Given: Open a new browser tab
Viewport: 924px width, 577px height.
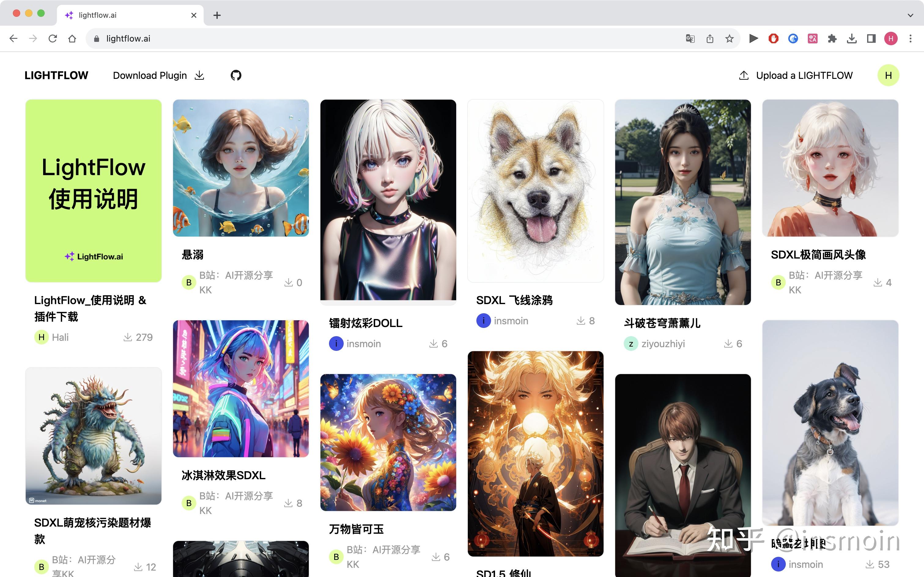Looking at the screenshot, I should coord(217,15).
